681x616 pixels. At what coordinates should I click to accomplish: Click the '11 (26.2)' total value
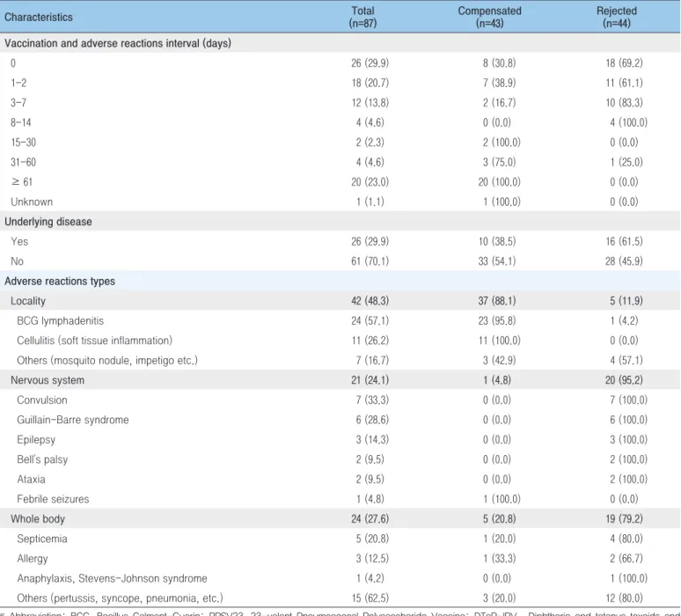tap(370, 341)
